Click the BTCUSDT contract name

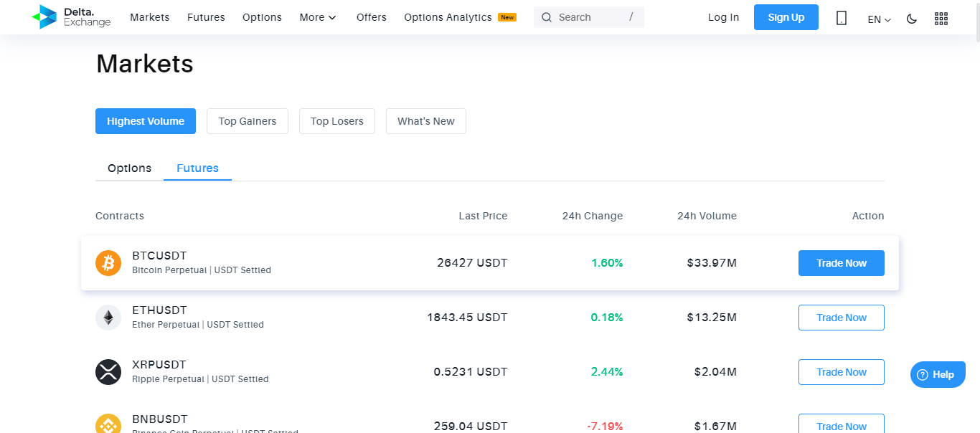159,256
